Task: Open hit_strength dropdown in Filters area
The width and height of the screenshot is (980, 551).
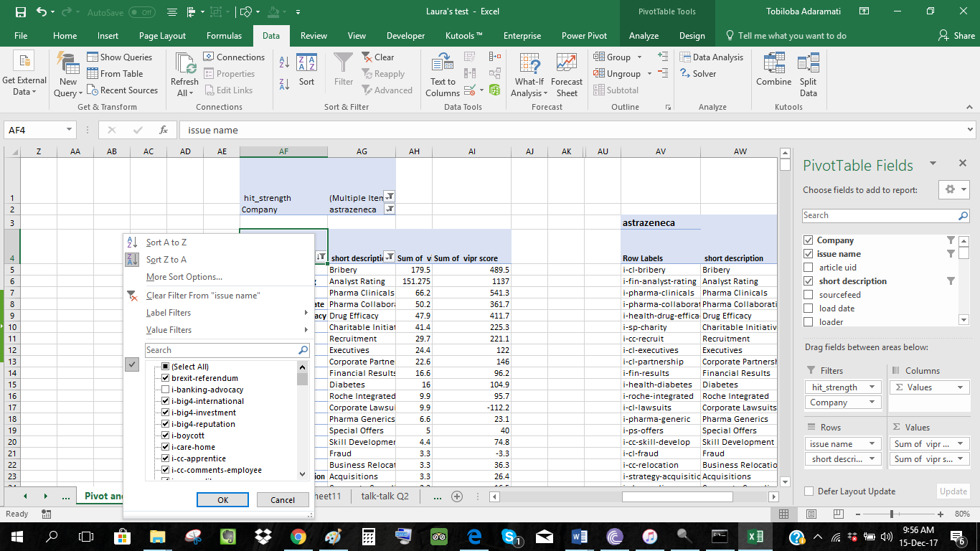Action: click(873, 387)
